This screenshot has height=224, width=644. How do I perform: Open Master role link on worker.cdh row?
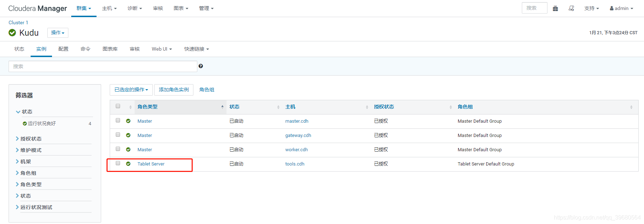pos(145,150)
